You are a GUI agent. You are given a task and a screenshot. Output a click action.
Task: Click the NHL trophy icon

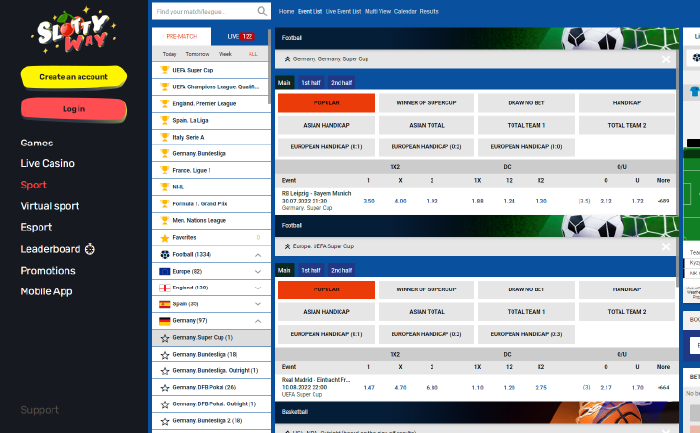click(165, 187)
